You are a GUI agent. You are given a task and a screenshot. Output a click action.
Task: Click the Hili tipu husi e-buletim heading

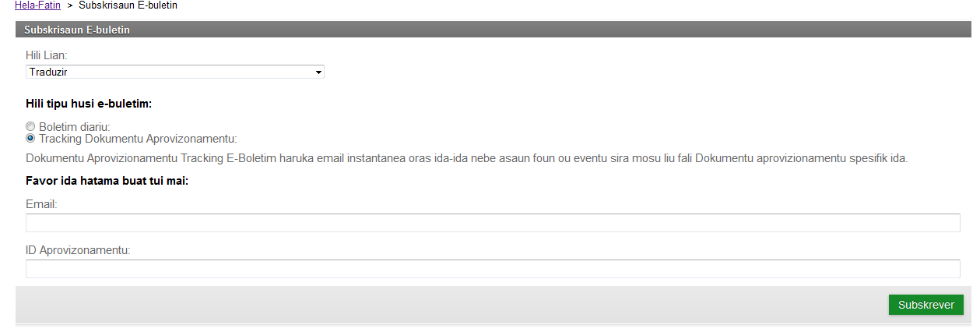89,103
